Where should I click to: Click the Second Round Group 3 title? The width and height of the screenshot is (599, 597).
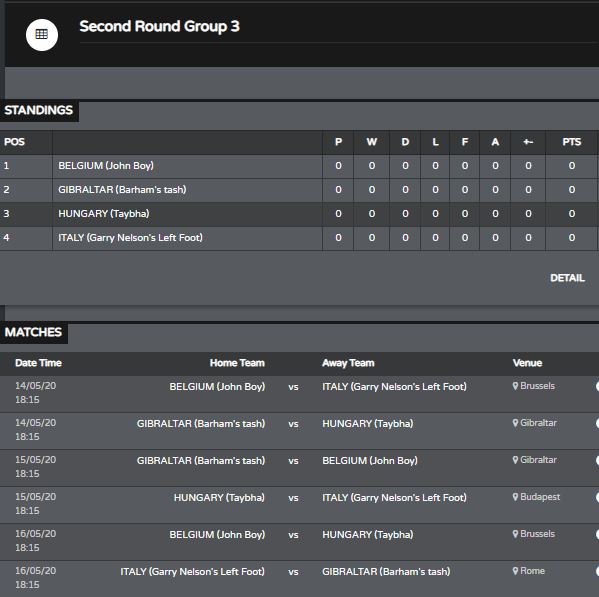[x=159, y=26]
